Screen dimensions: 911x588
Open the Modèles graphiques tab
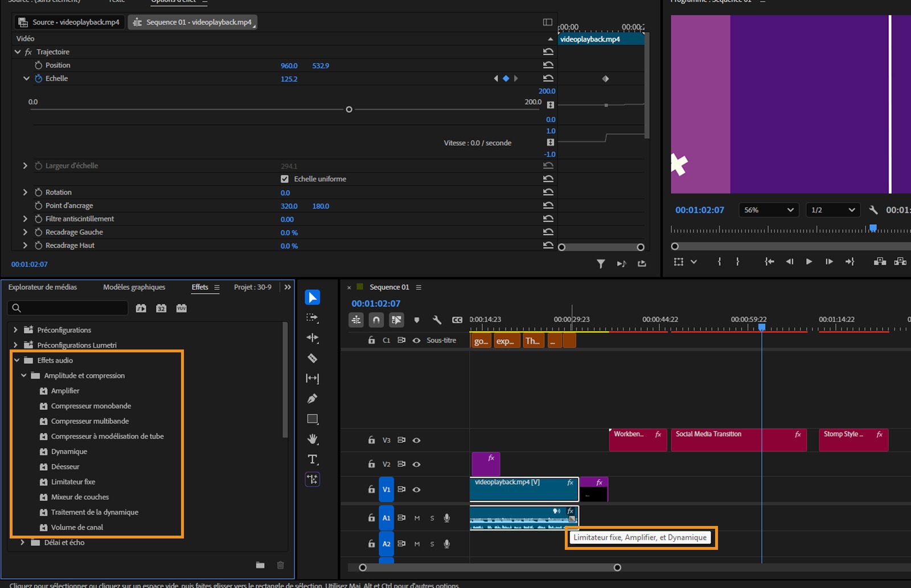click(134, 287)
